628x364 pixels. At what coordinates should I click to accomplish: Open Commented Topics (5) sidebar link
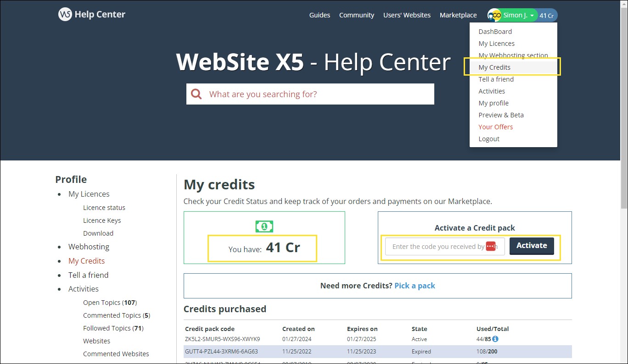pyautogui.click(x=117, y=315)
